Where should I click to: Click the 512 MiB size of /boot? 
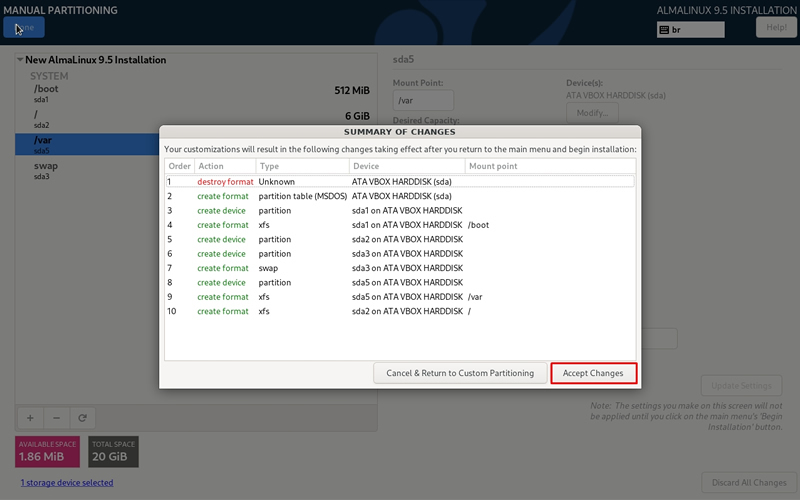pyautogui.click(x=352, y=90)
